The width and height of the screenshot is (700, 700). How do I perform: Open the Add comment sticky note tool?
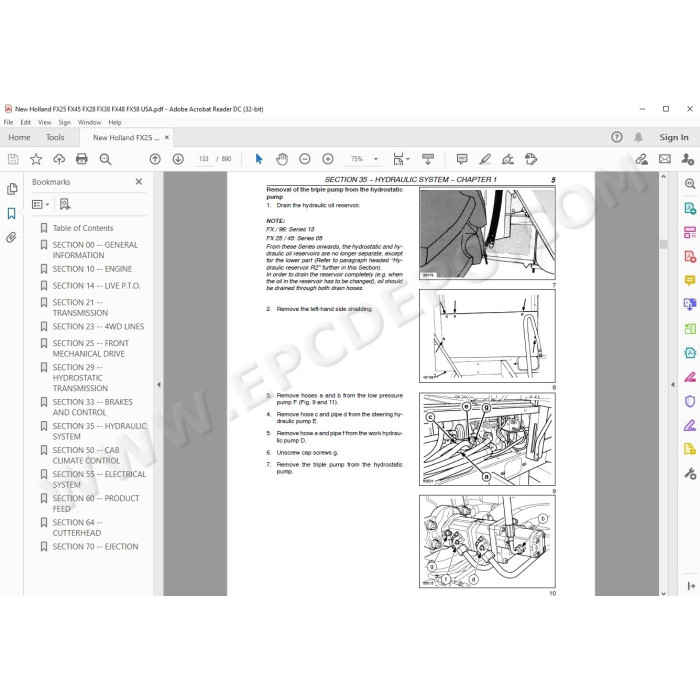[462, 159]
